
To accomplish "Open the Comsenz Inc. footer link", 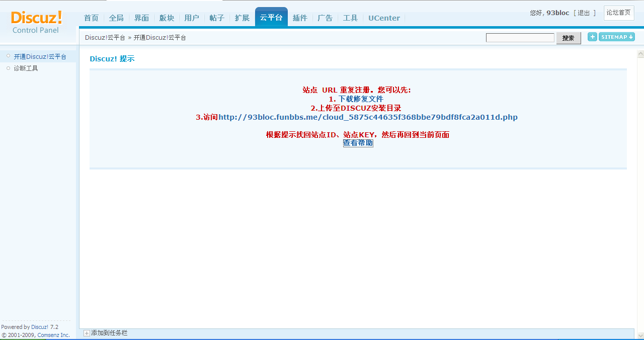I will tap(53, 335).
